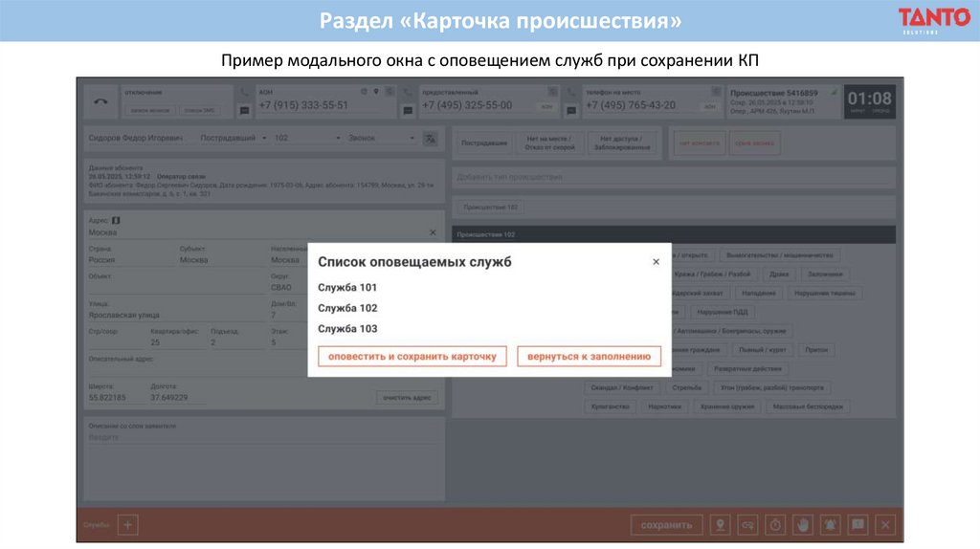
Task: Click the 'очистить адрес' button
Action: coord(407,397)
